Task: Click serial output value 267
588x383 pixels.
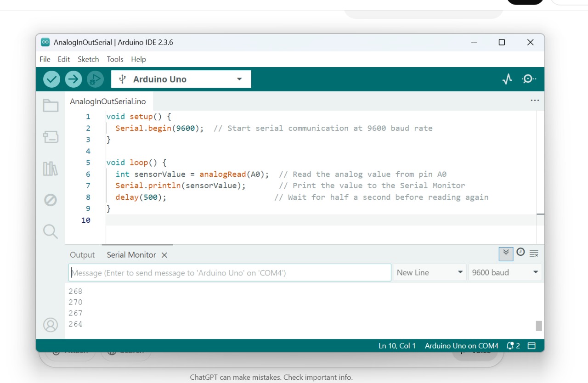Action: (x=75, y=313)
